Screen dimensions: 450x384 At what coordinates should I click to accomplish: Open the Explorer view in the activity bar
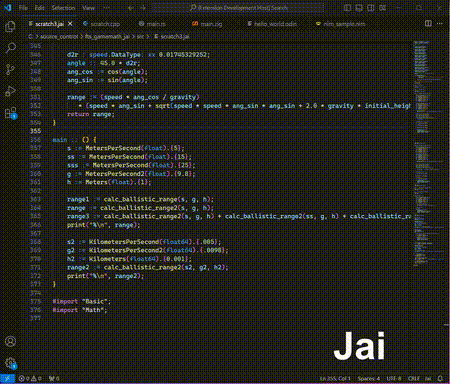click(x=10, y=26)
